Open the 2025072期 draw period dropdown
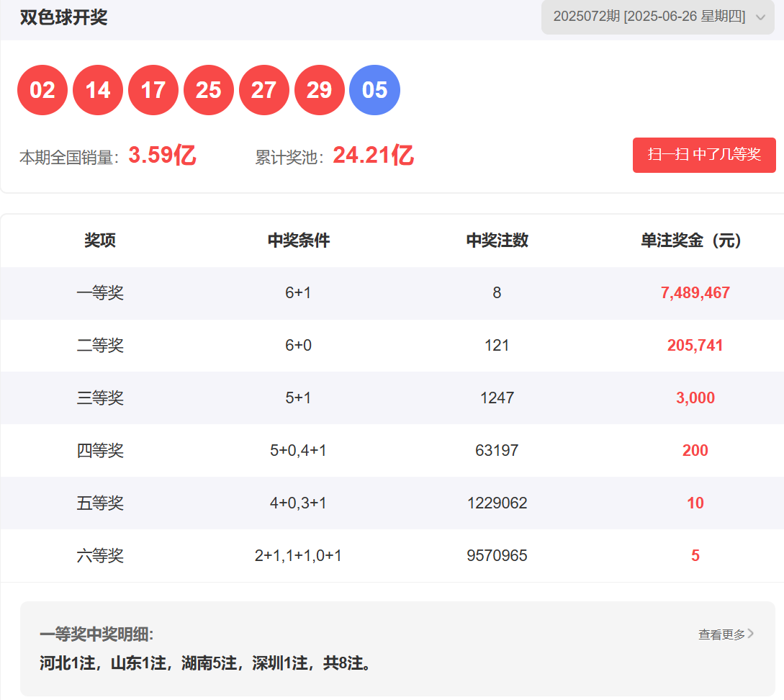Viewport: 784px width, 700px height. [649, 17]
